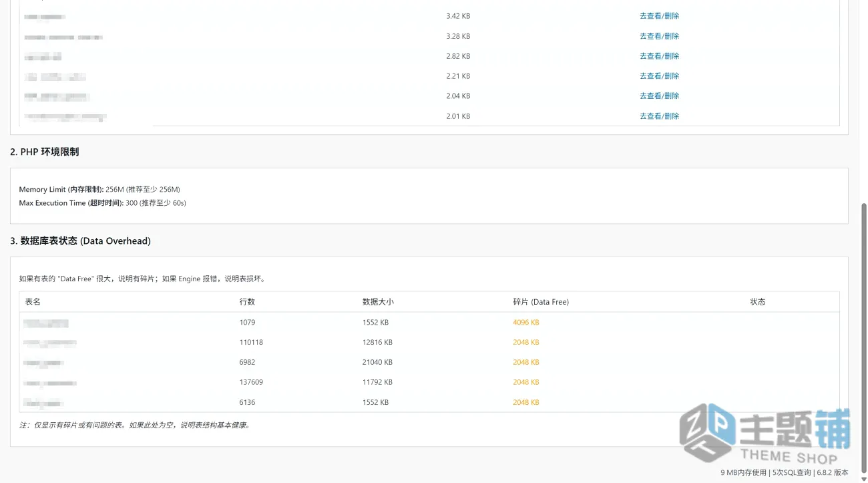Open 去查看/删除 link for the 3.28 KB item
This screenshot has height=483, width=868.
(x=659, y=36)
